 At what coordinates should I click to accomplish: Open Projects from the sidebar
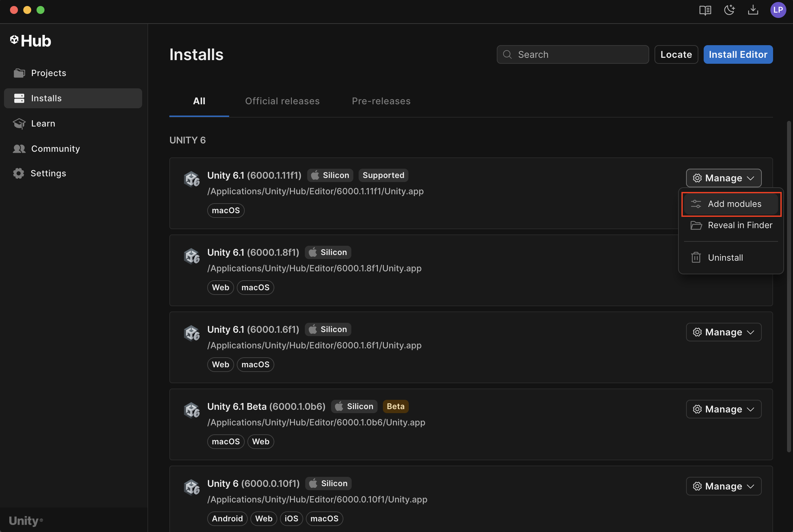pyautogui.click(x=48, y=73)
